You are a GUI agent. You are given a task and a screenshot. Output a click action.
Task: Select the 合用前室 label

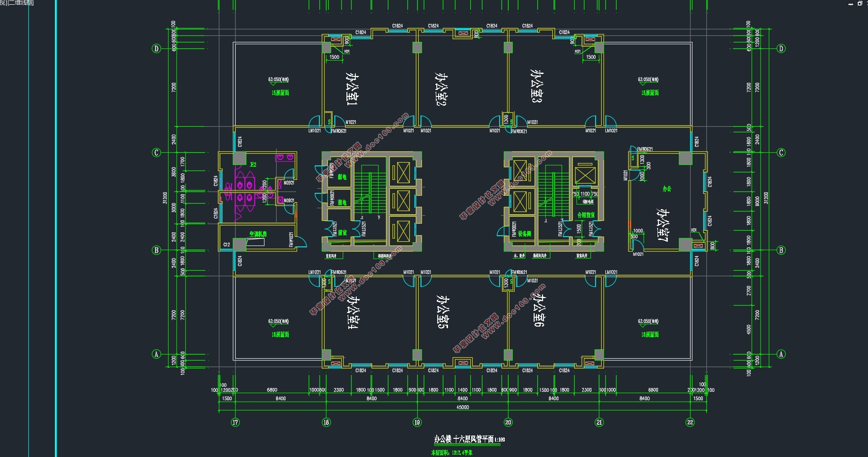click(586, 215)
